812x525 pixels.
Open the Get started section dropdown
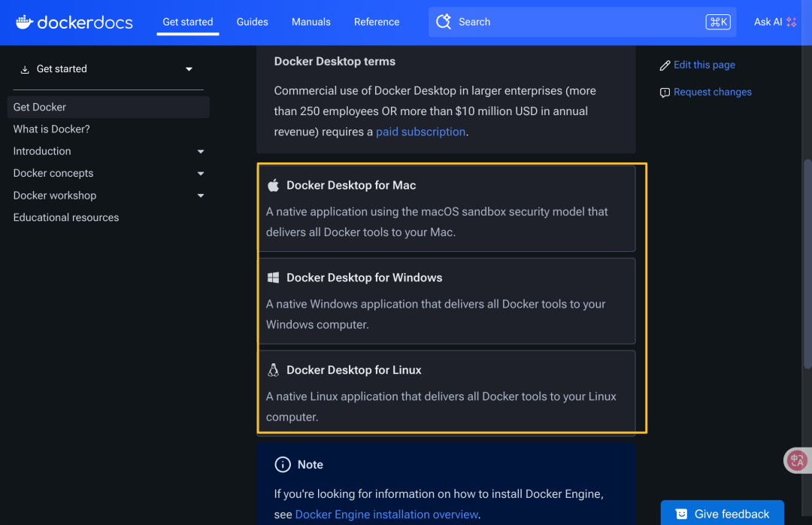click(189, 69)
